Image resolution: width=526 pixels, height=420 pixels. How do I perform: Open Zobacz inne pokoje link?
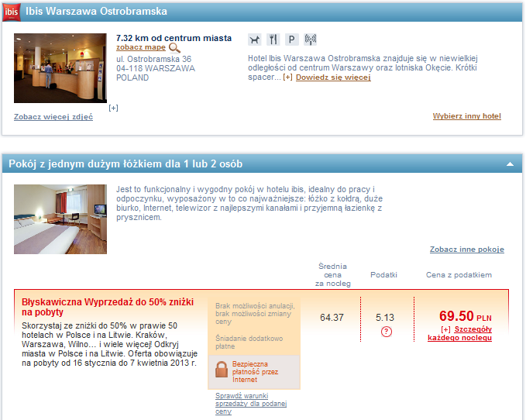point(466,250)
